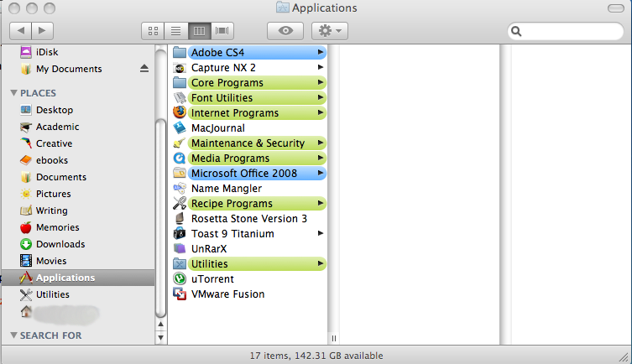This screenshot has height=364, width=632.
Task: Expand Microsoft Office 2008 arrow
Action: 321,173
